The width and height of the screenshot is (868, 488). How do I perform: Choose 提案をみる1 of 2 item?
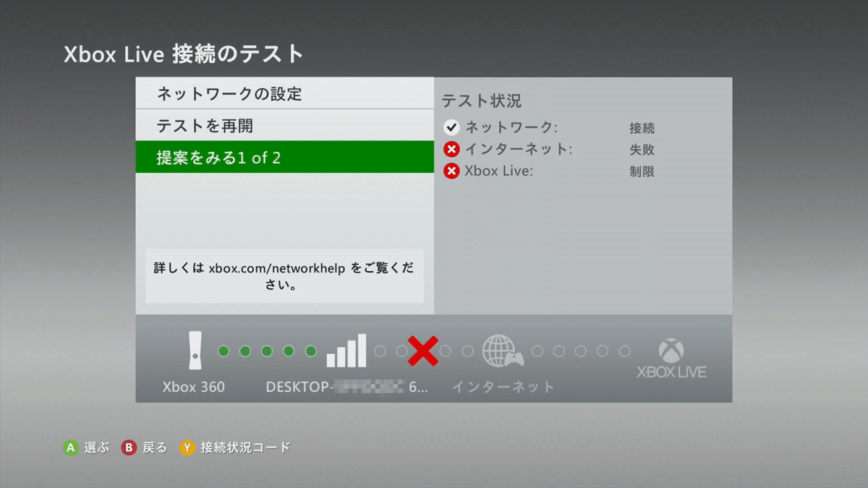pyautogui.click(x=284, y=157)
